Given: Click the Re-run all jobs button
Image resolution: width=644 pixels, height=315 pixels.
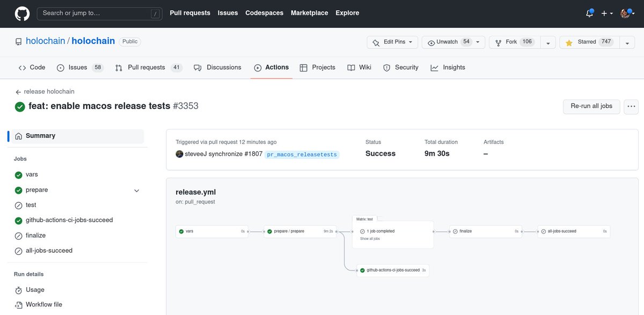Looking at the screenshot, I should pos(591,106).
